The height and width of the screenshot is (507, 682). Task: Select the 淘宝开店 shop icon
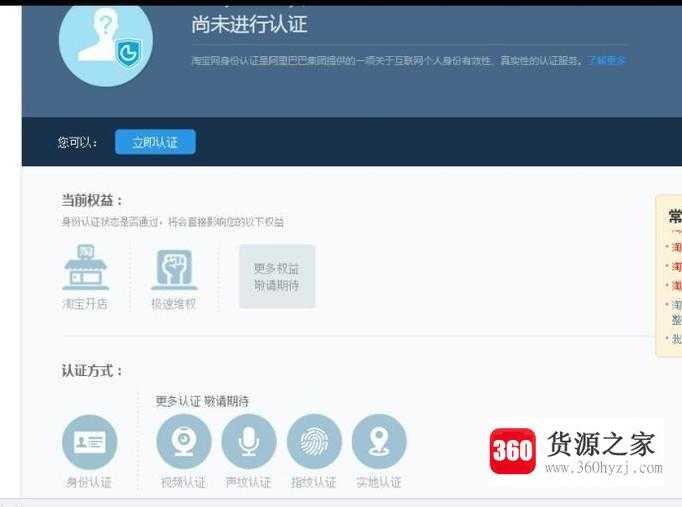point(86,267)
